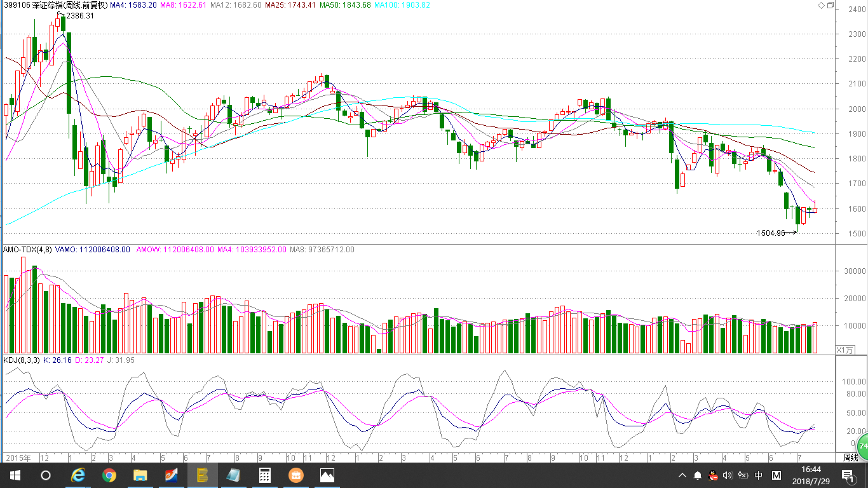Click the AMOW: 112006408.00 value
Viewport: 868px width, 488px height.
[x=175, y=250]
